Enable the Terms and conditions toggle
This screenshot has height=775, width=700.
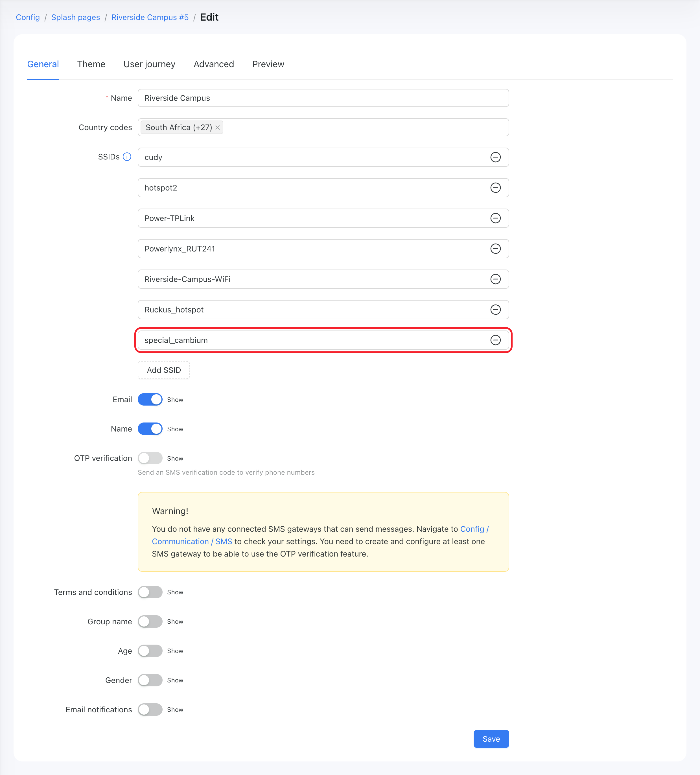[150, 592]
